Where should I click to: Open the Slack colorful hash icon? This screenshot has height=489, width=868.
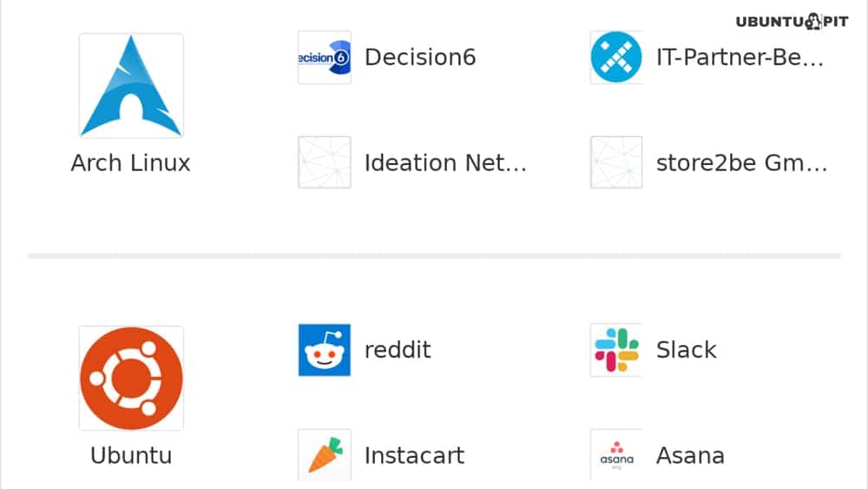click(616, 350)
